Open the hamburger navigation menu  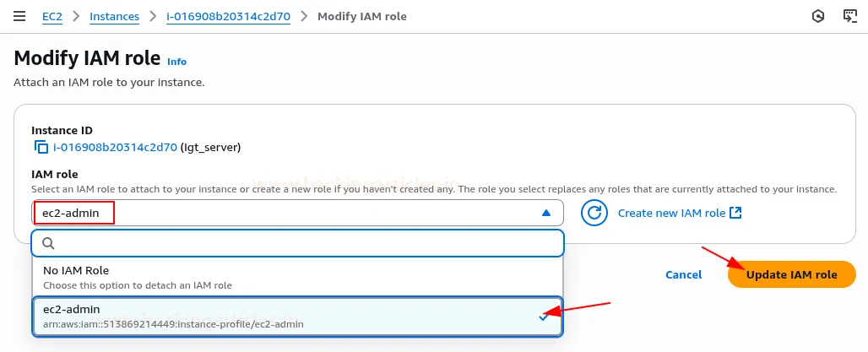(x=19, y=17)
